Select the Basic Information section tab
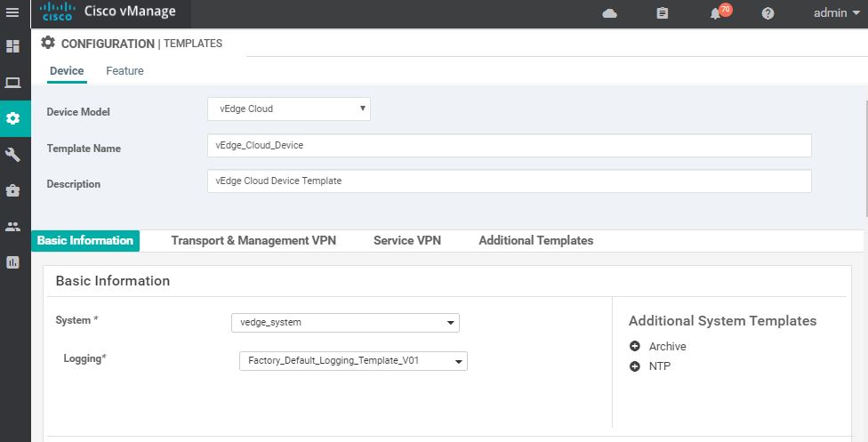 [85, 240]
